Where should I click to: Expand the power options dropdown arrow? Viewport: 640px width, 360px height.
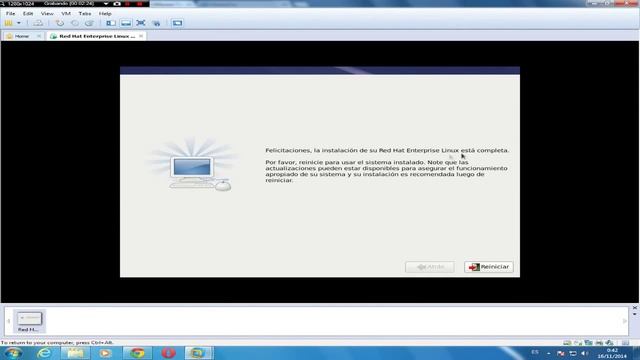click(x=19, y=23)
